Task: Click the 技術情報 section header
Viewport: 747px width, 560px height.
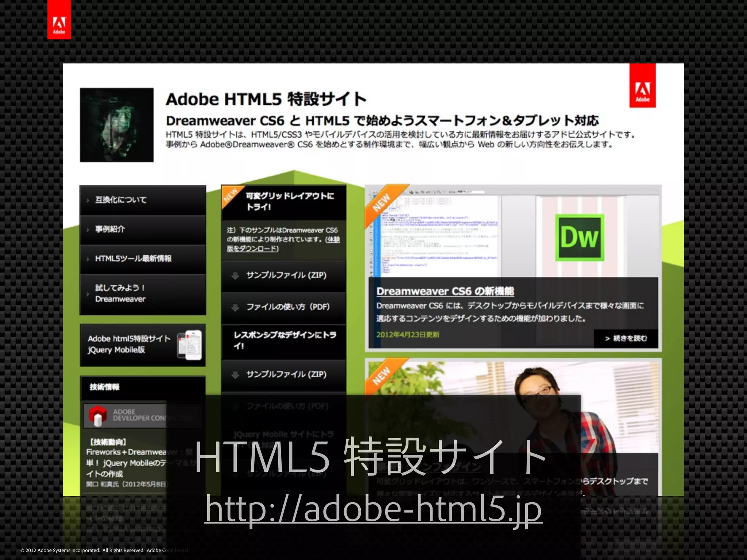Action: 143,387
